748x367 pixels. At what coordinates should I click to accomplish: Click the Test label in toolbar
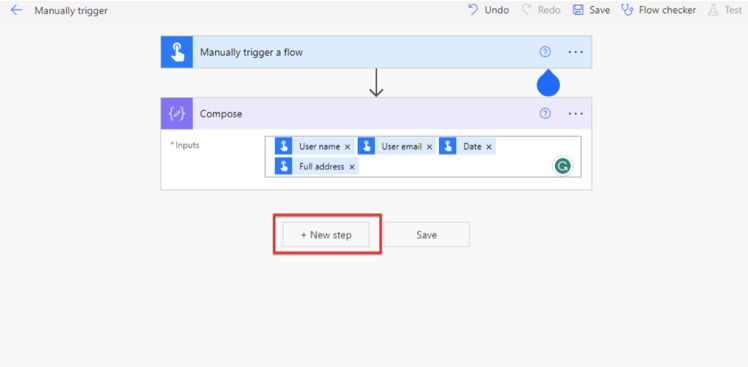pyautogui.click(x=733, y=10)
